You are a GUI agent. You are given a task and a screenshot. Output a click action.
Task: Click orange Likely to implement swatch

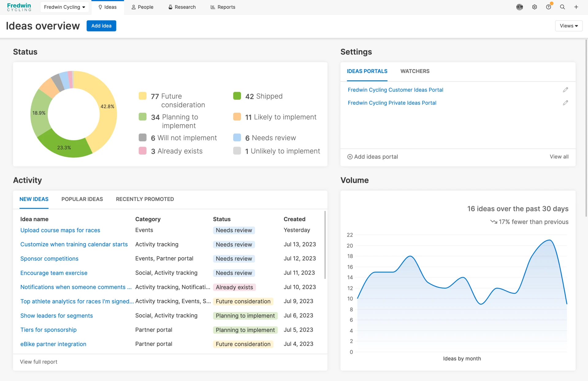(237, 117)
